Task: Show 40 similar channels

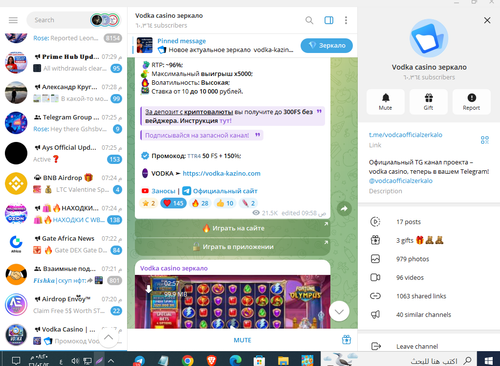Action: (429, 315)
